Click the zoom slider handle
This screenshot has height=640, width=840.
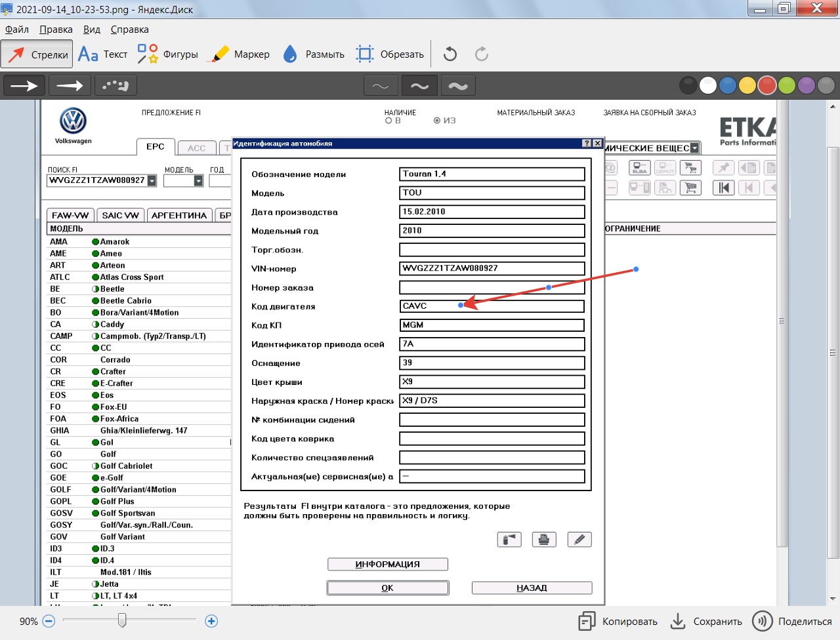[x=122, y=620]
